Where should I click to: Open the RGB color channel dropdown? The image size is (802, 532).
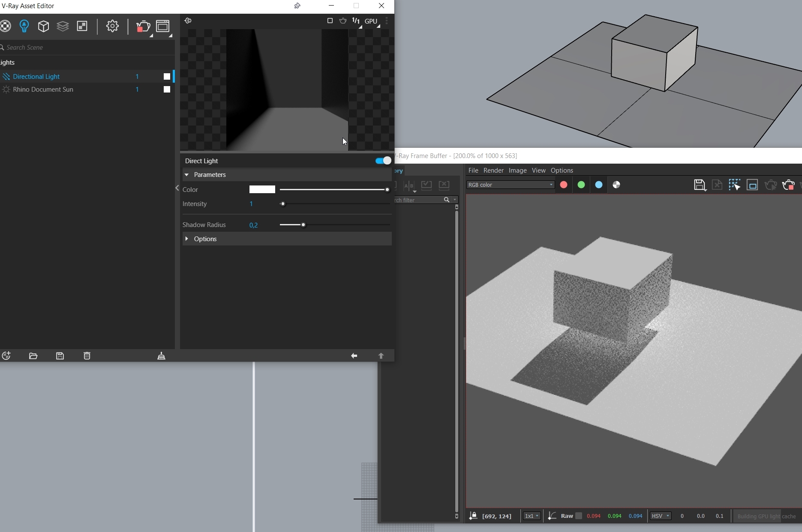click(510, 185)
